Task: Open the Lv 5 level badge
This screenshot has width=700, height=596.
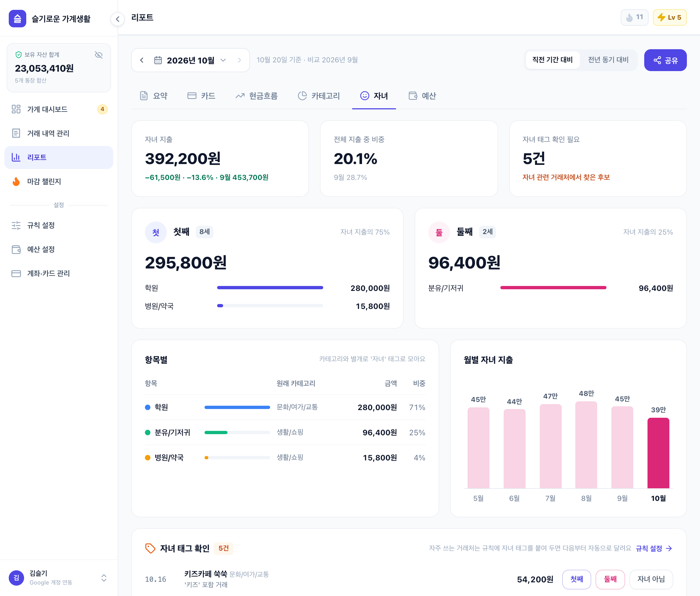Action: coord(670,17)
